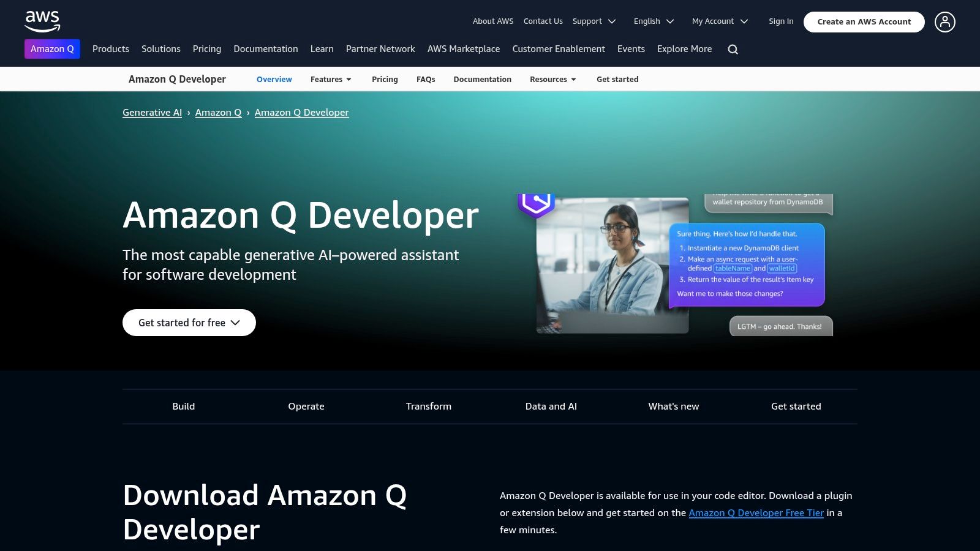This screenshot has height=551, width=980.
Task: Expand the Support dropdown
Action: 594,21
